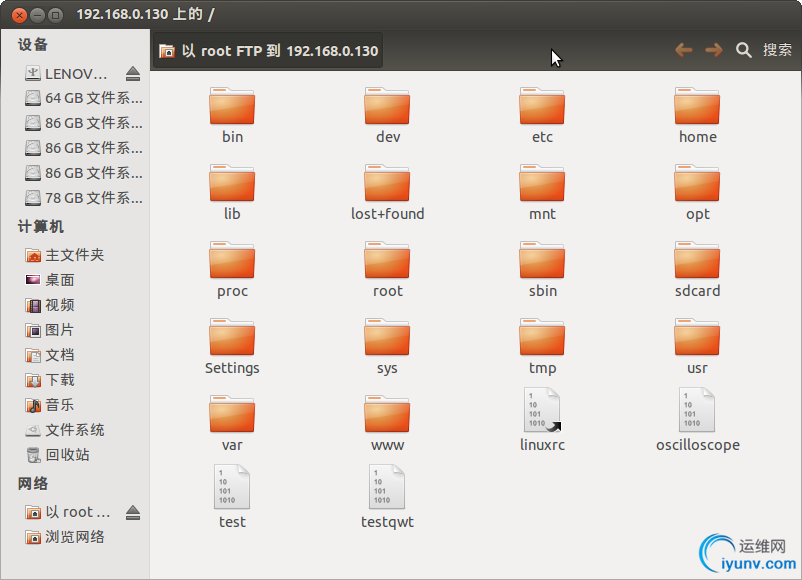Eject the LENOVO device
This screenshot has height=580, width=802.
(x=133, y=74)
